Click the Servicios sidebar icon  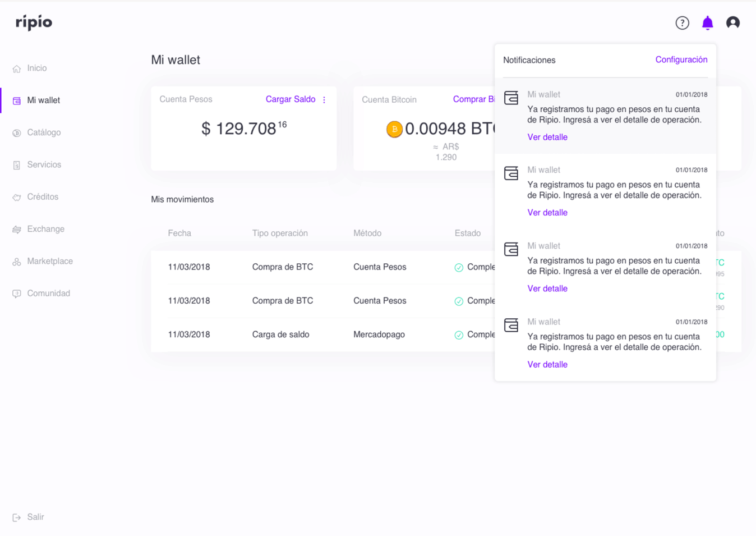[x=17, y=165]
